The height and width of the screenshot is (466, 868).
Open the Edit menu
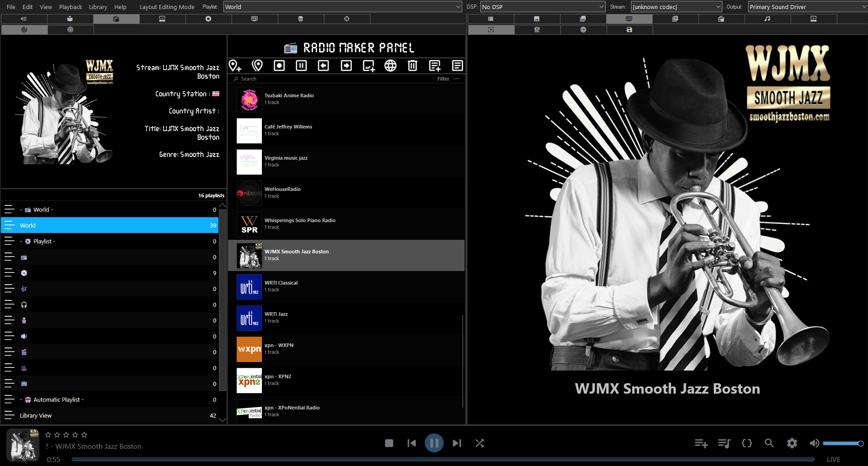tap(28, 7)
